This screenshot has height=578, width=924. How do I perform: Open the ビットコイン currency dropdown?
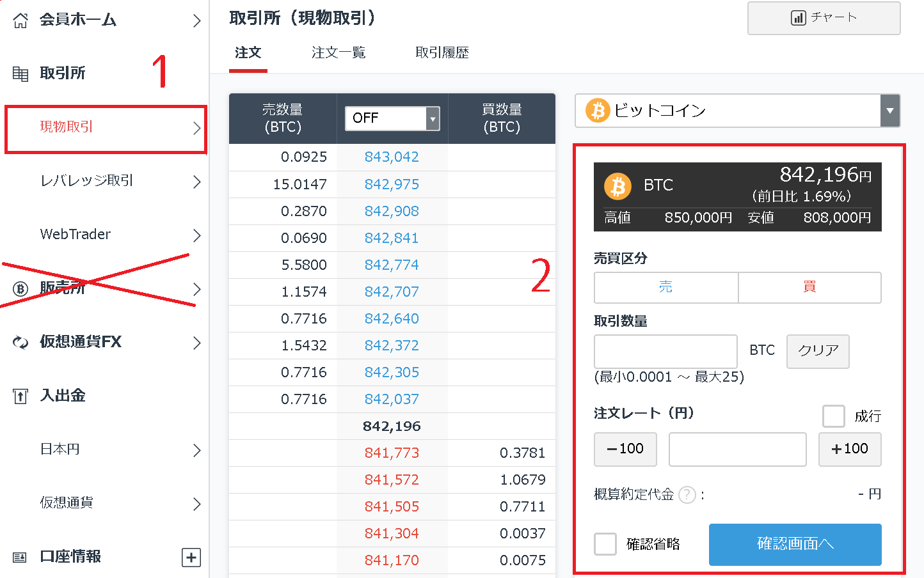click(737, 111)
